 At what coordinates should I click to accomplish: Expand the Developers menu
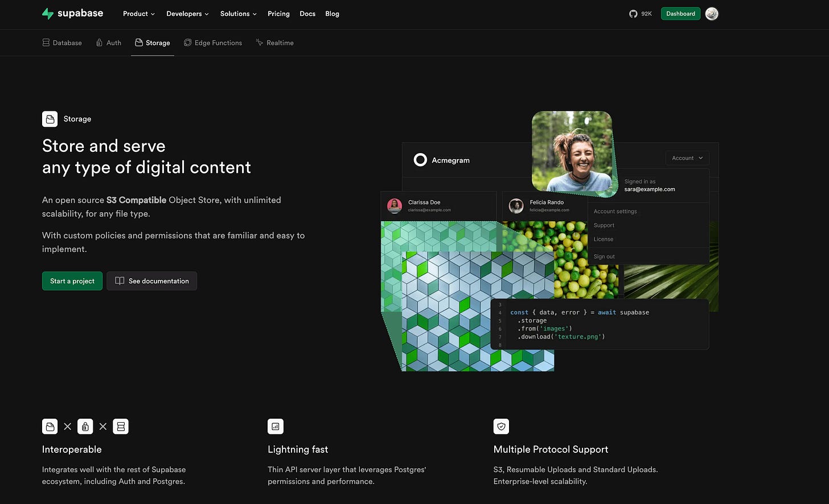click(x=188, y=14)
